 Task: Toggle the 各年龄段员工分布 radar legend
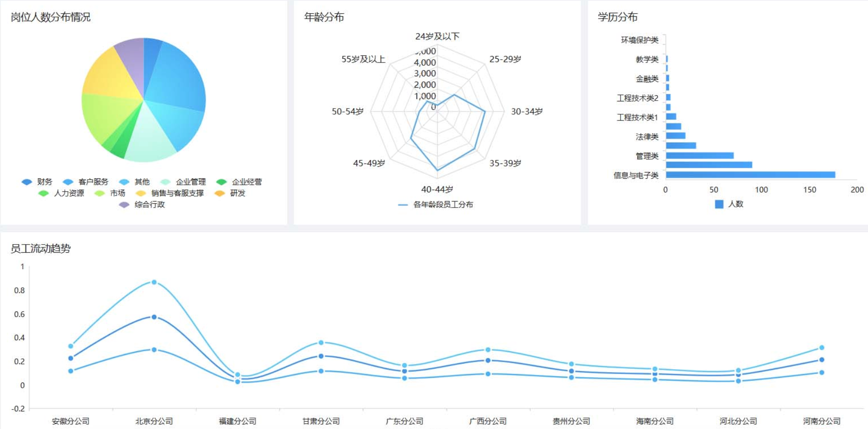403,205
